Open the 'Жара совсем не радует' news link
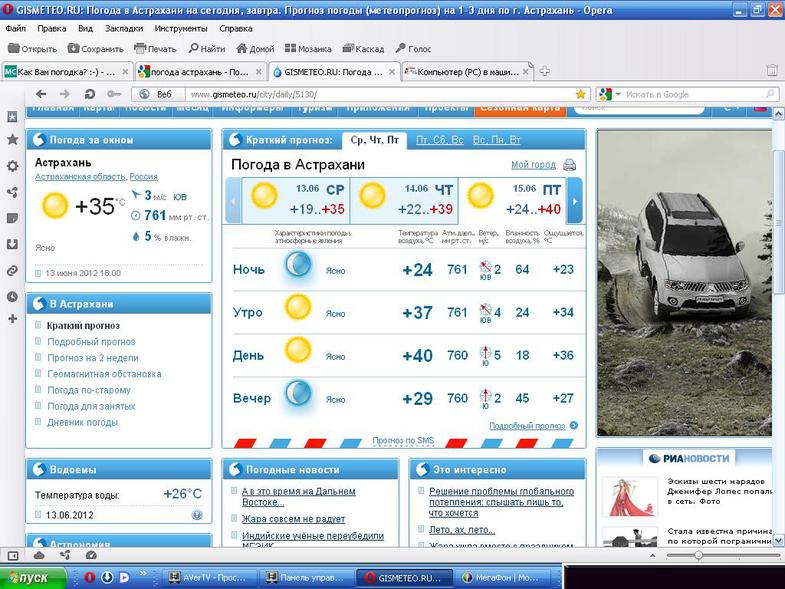Viewport: 785px width, 589px height. tap(293, 519)
